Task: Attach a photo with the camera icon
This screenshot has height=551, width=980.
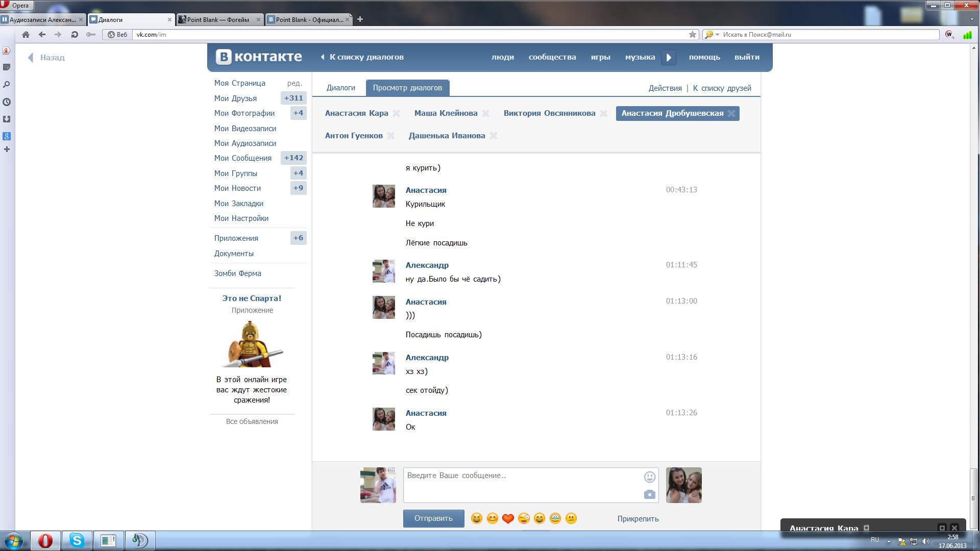Action: tap(649, 494)
